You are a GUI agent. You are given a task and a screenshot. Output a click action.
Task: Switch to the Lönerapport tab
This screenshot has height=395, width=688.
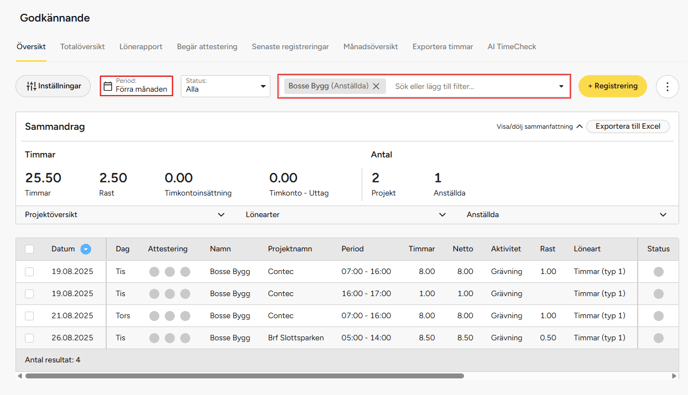point(141,47)
